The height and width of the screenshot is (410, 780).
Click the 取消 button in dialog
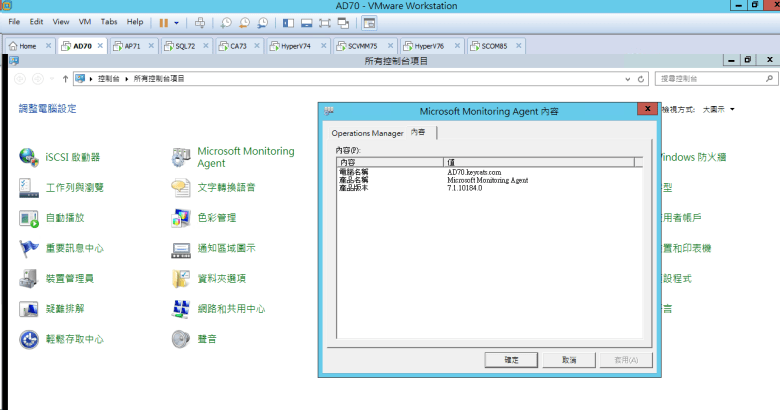pos(568,359)
